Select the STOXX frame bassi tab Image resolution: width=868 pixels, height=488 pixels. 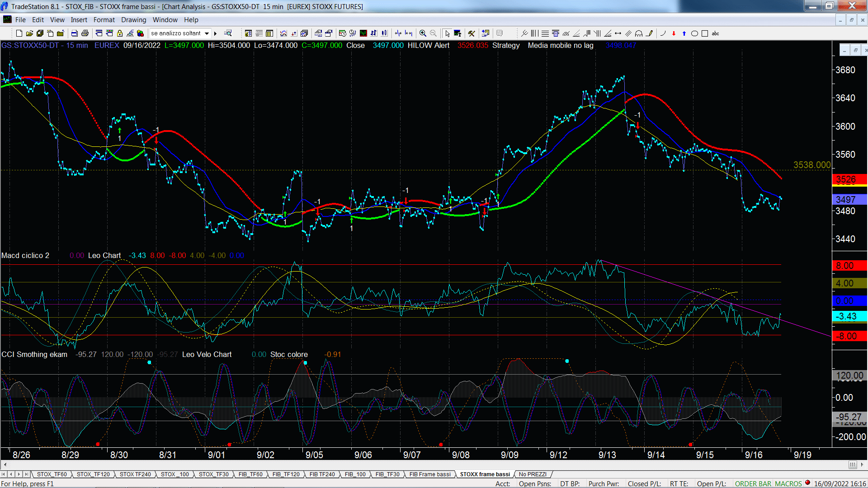[485, 474]
